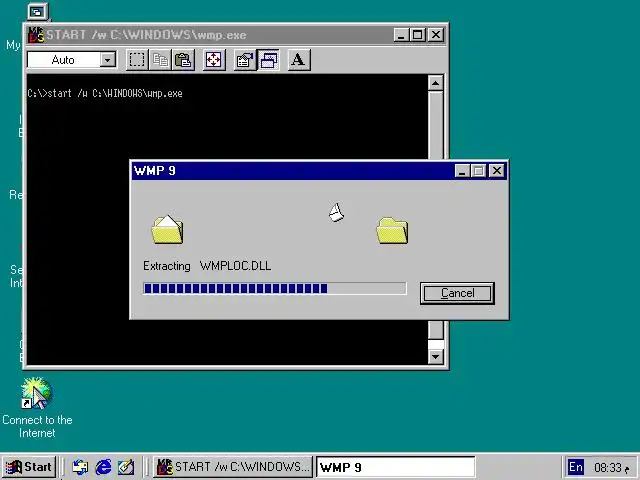Click the destination folder icon in WMP 9 dialog
Screen dimensions: 640x480
(392, 230)
